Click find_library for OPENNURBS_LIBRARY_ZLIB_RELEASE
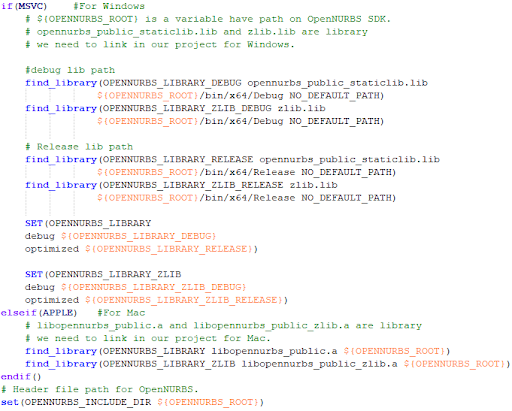The width and height of the screenshot is (512, 411). coord(61,185)
